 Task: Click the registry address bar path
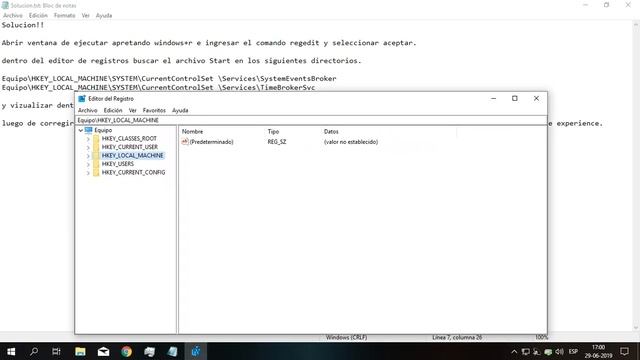(x=311, y=120)
